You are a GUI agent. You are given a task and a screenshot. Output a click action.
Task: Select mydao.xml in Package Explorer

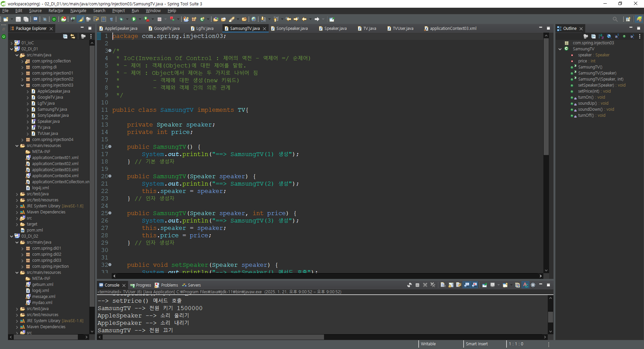42,303
